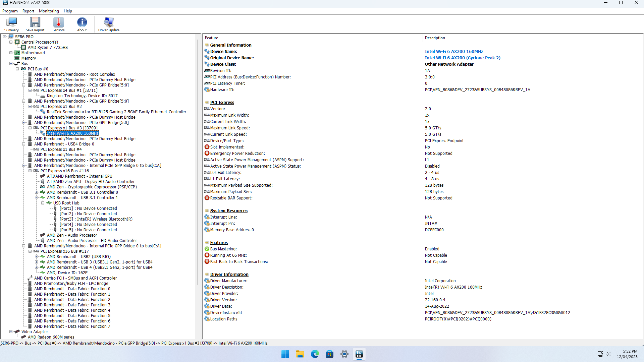
Task: Open the Help menu
Action: coord(68,11)
